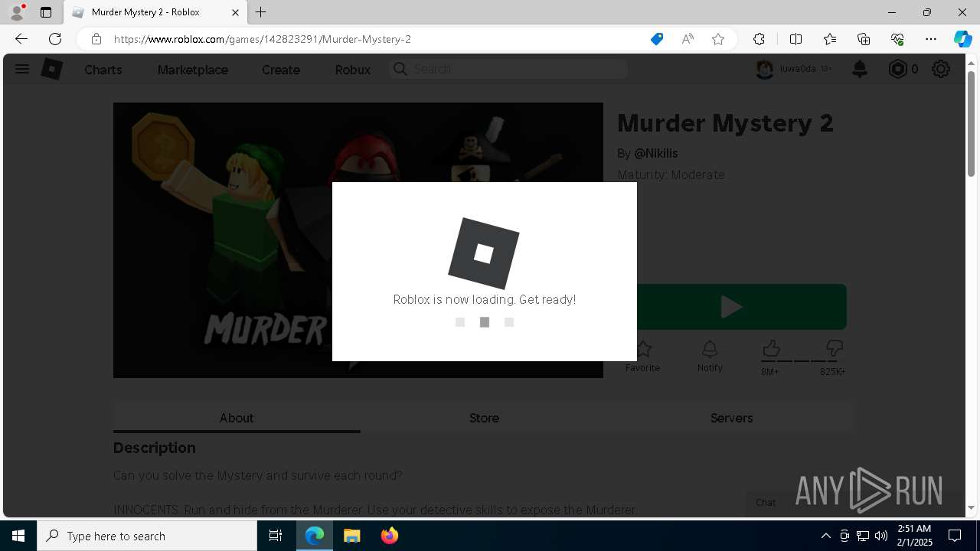
Task: Open Edge Collections icon
Action: [864, 39]
